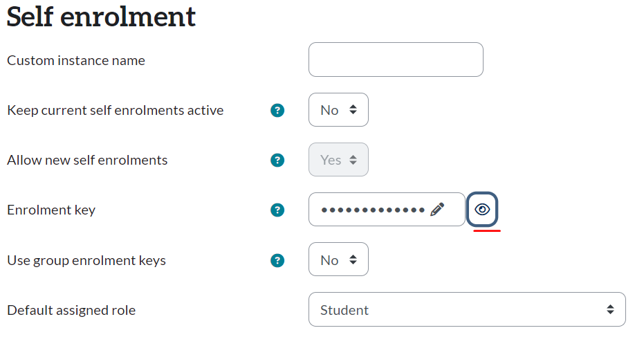Image resolution: width=644 pixels, height=337 pixels.
Task: Expand the Use group enrolment keys dropdown
Action: pyautogui.click(x=338, y=260)
